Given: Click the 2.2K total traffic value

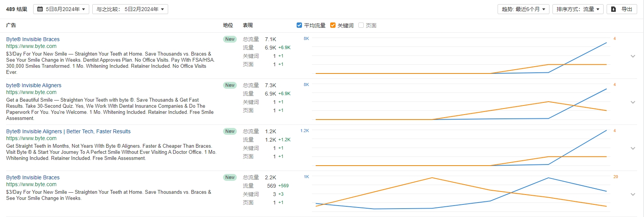Looking at the screenshot, I should (x=271, y=177).
